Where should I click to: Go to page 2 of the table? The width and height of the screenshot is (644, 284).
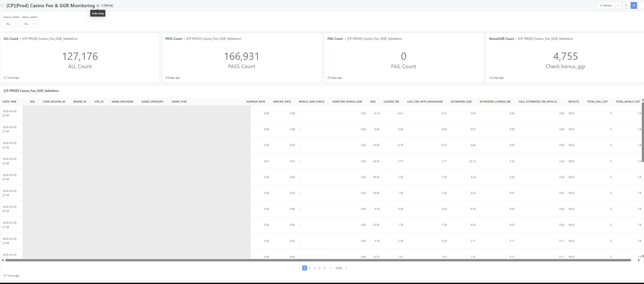309,268
